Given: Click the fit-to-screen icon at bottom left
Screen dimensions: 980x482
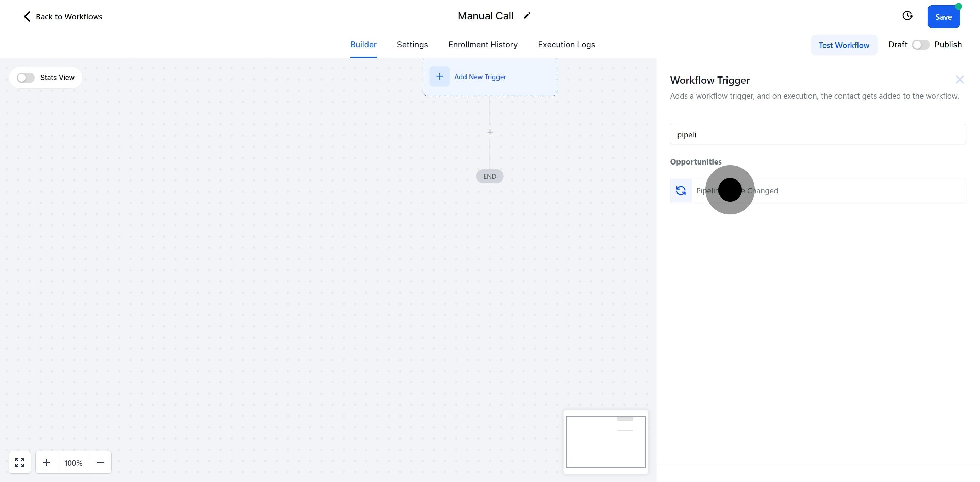Looking at the screenshot, I should point(19,462).
